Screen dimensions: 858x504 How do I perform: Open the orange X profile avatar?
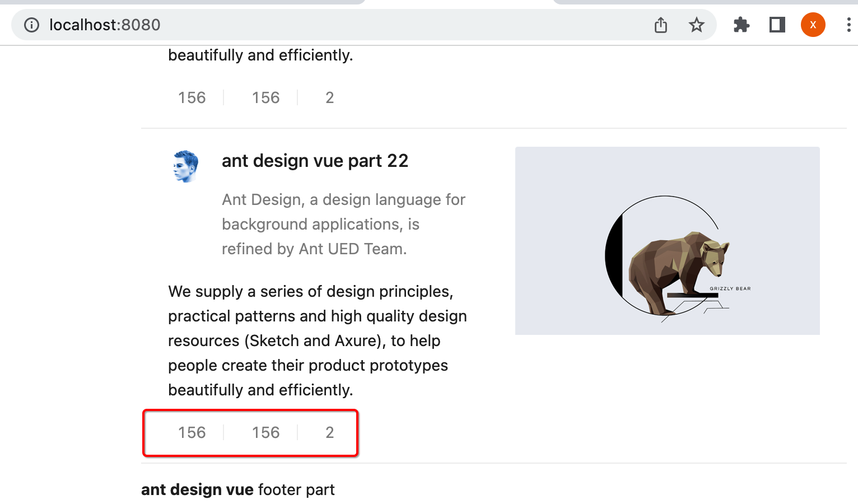813,25
